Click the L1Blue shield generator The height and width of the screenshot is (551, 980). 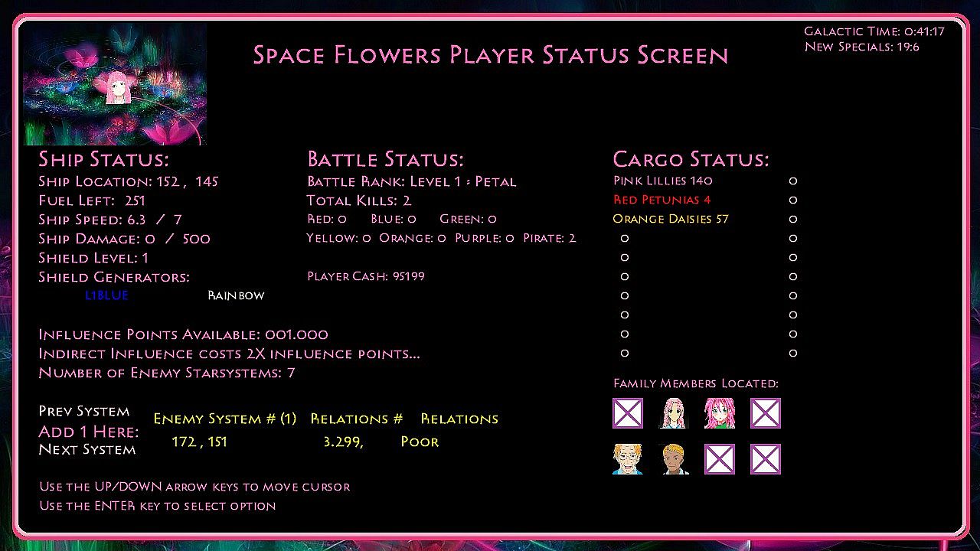(107, 295)
